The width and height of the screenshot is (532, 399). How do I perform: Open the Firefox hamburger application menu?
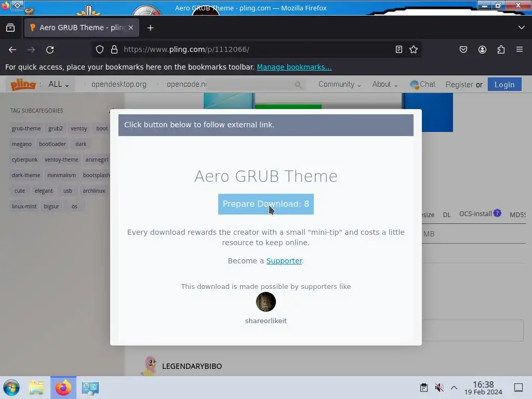[520, 49]
